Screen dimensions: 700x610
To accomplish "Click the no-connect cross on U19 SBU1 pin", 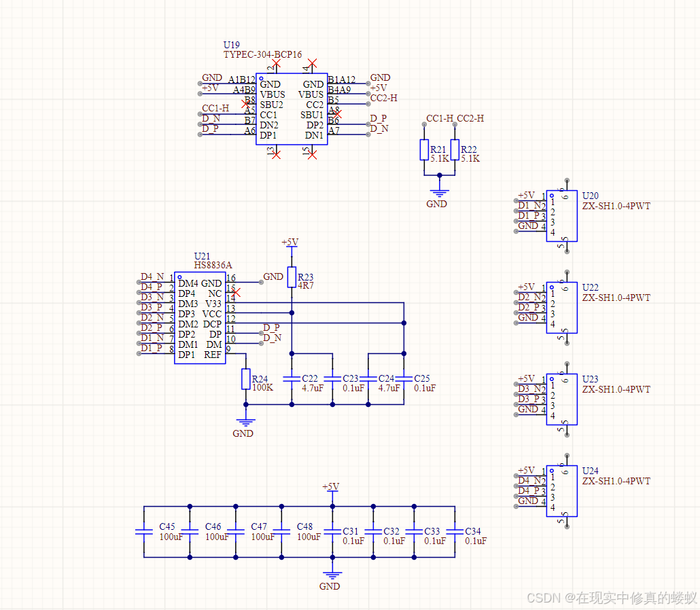I will (338, 114).
